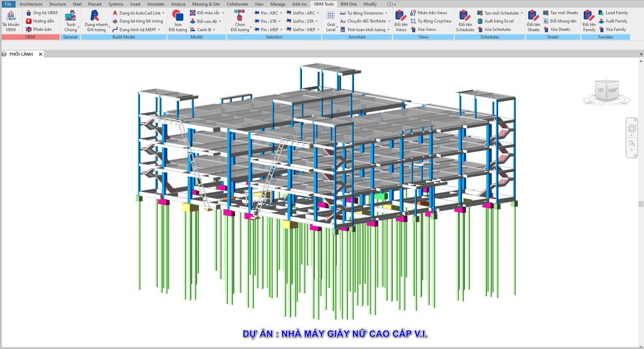
Task: Open the Architecture ribbon tab
Action: pos(31,4)
